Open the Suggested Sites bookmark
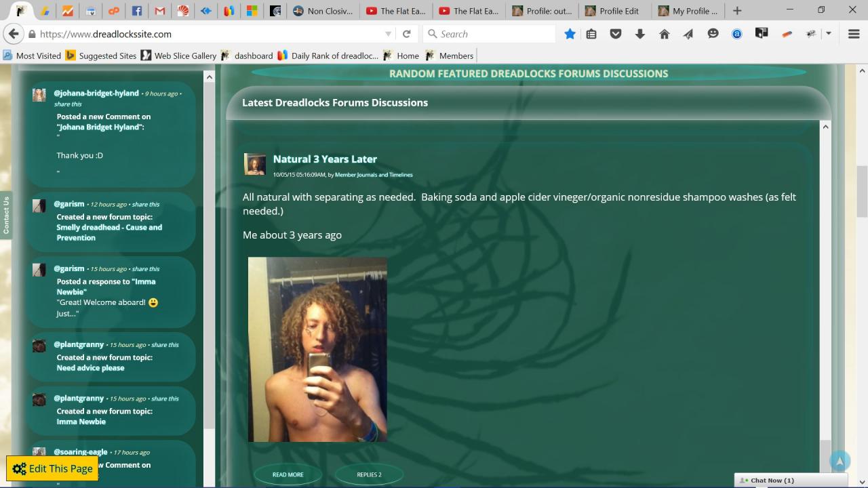The image size is (868, 488). click(x=101, y=56)
